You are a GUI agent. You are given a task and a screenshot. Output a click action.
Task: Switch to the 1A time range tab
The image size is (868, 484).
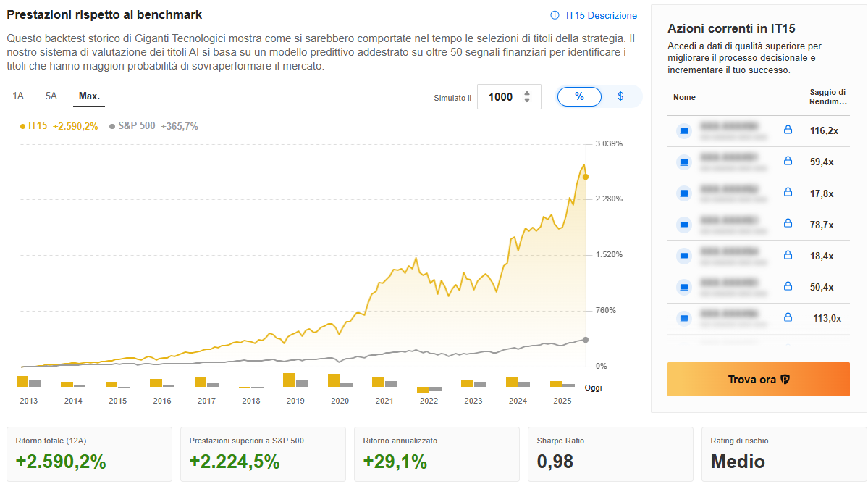(17, 95)
